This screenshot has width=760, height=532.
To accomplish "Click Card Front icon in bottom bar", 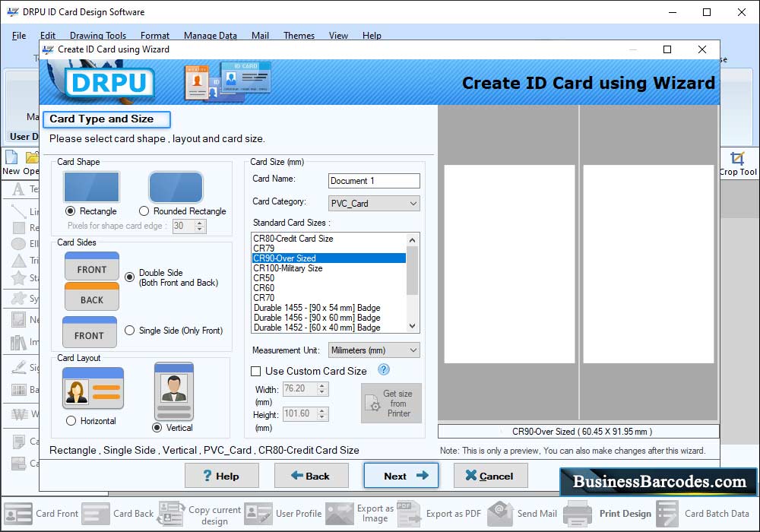I will pyautogui.click(x=18, y=514).
